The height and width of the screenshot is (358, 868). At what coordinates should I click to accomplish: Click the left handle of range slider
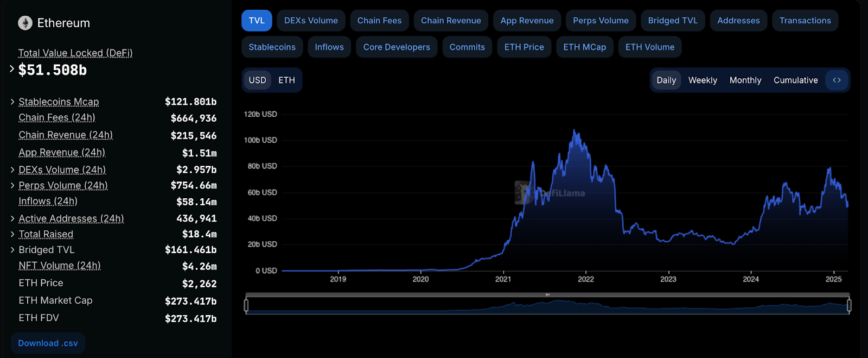(x=246, y=305)
